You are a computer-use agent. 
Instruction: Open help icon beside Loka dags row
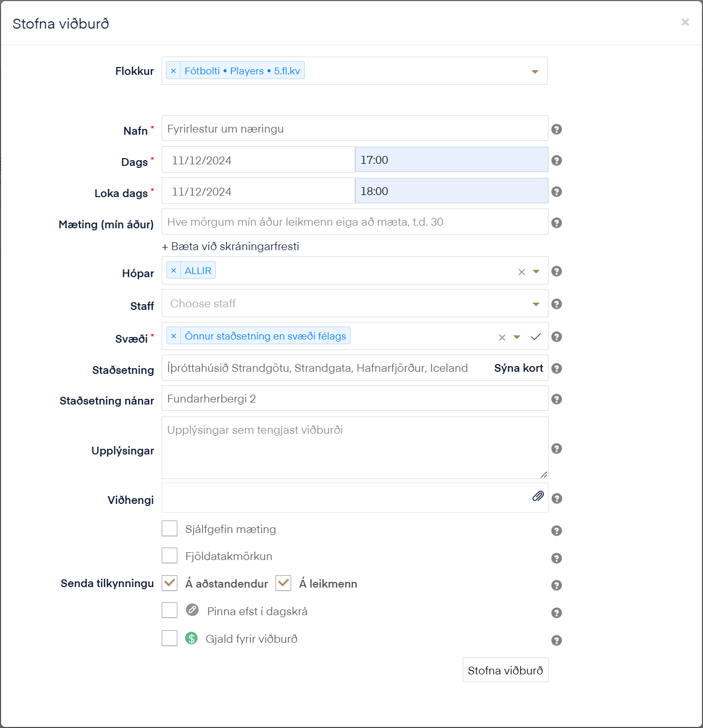click(x=556, y=191)
